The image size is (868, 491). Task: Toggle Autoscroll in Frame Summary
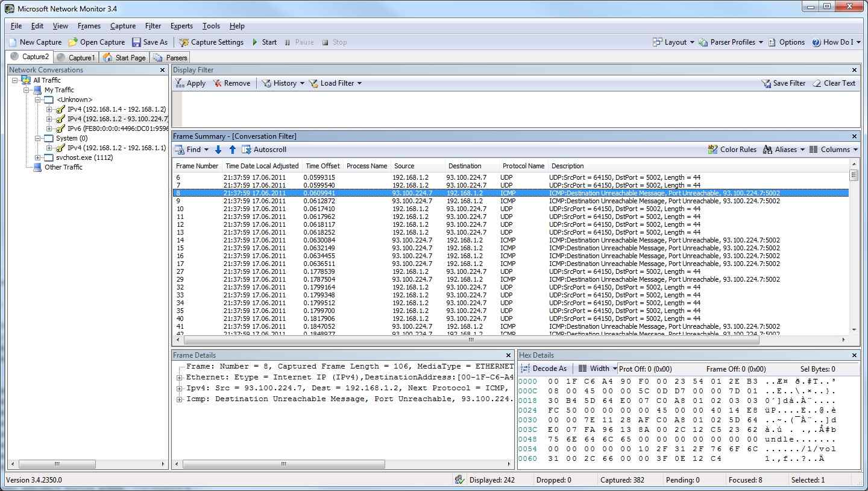(x=264, y=150)
